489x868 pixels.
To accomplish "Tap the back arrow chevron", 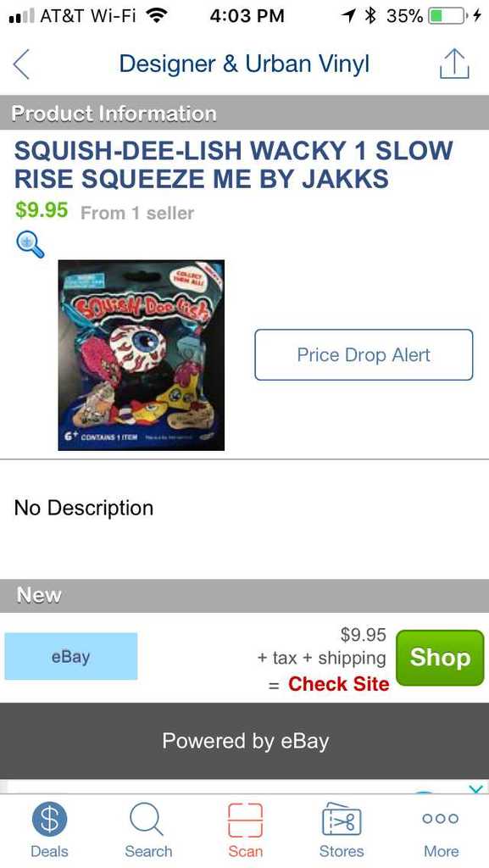I will pyautogui.click(x=21, y=64).
